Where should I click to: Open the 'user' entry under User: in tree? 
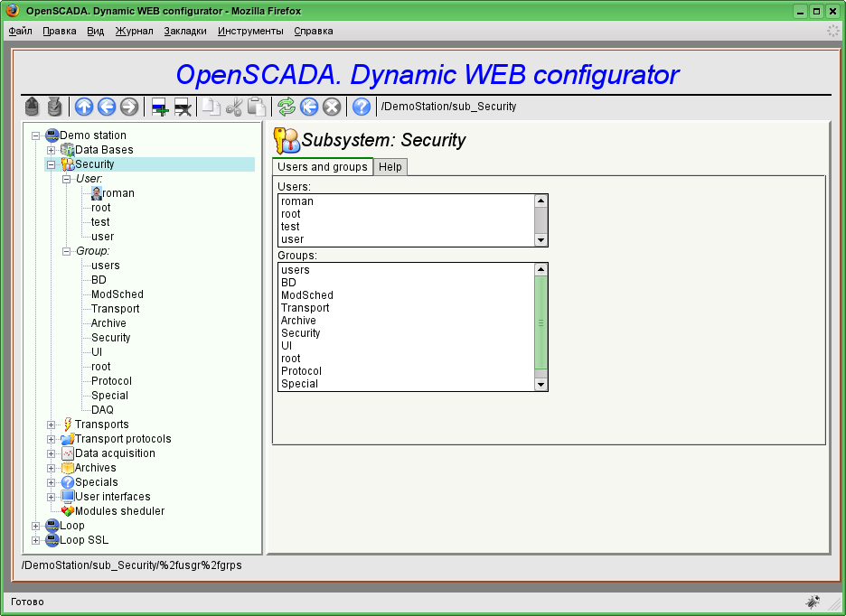[x=102, y=237]
